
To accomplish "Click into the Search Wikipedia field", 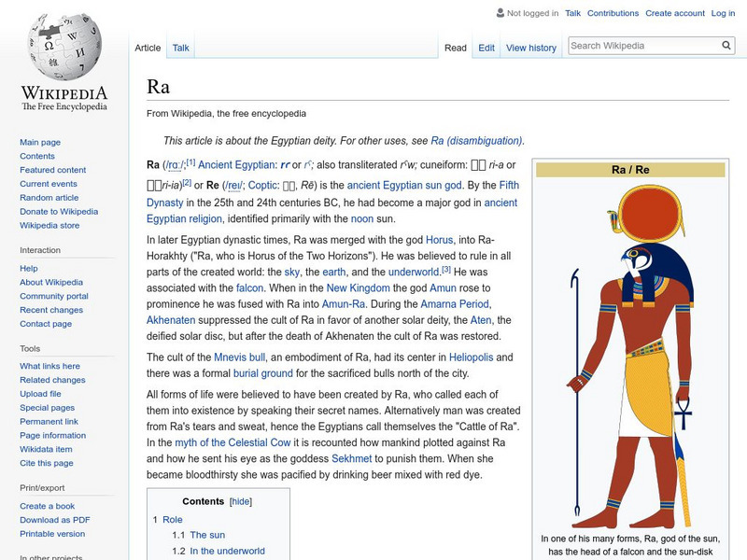I will (642, 46).
